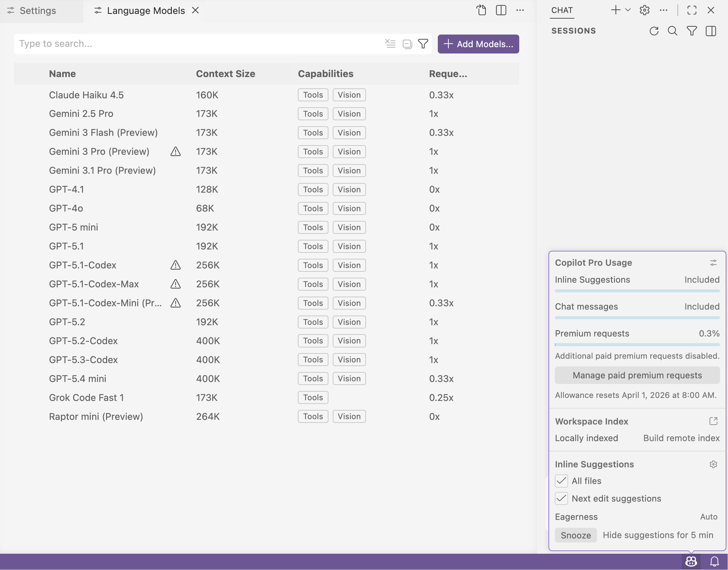The image size is (728, 570).
Task: Select the Grok Code Fast 1 row
Action: [x=267, y=398]
